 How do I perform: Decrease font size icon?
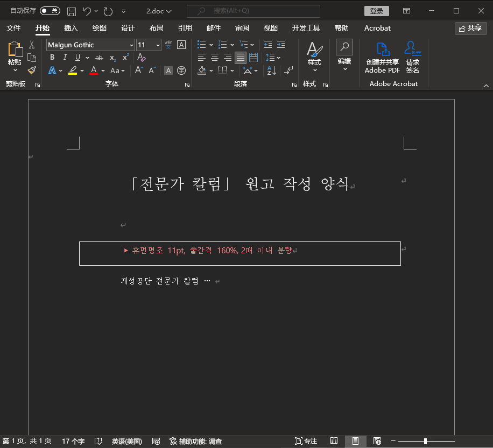152,70
